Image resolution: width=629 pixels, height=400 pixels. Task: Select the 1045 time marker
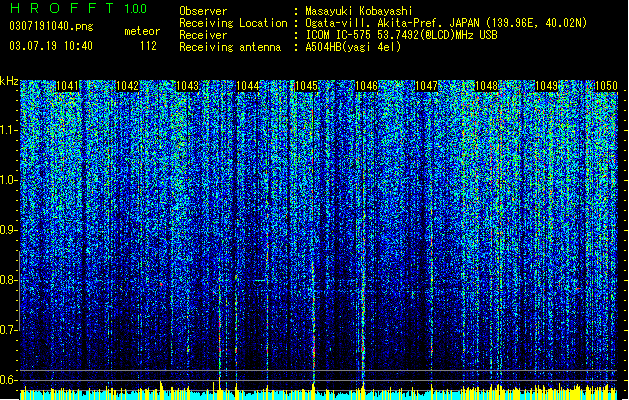306,86
